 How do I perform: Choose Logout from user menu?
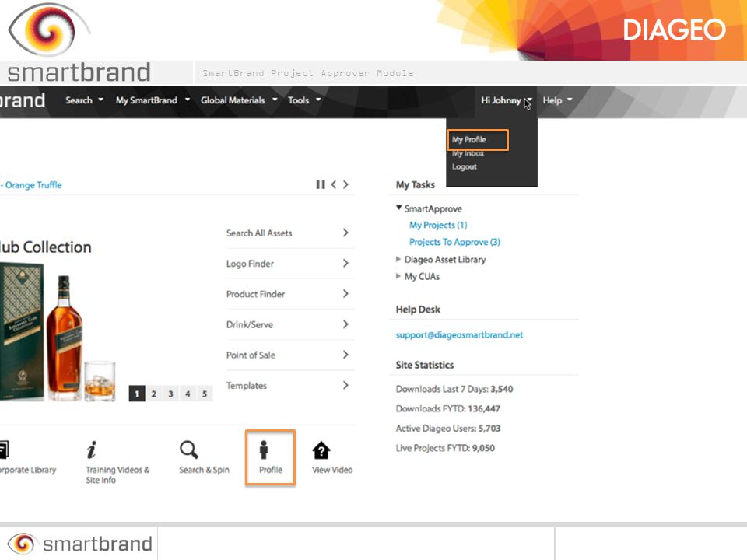coord(465,166)
